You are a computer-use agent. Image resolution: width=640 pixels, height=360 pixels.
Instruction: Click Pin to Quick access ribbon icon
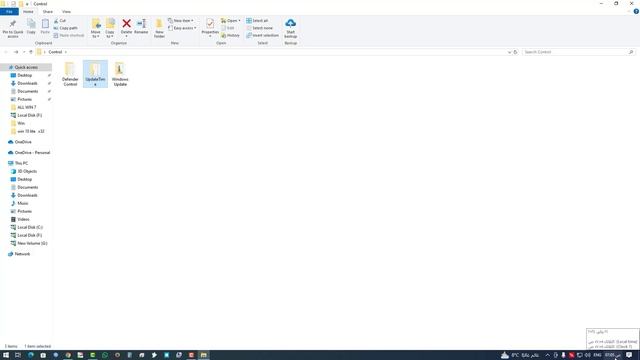13,28
